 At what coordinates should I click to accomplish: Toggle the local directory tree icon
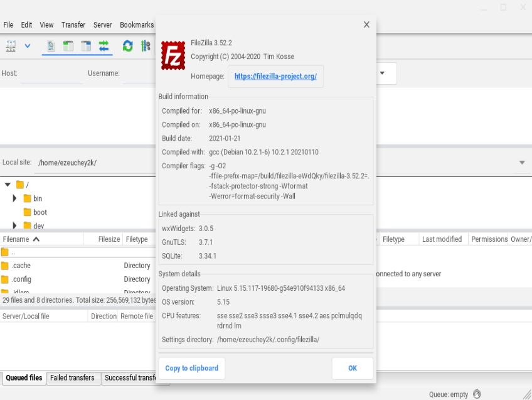[68, 46]
